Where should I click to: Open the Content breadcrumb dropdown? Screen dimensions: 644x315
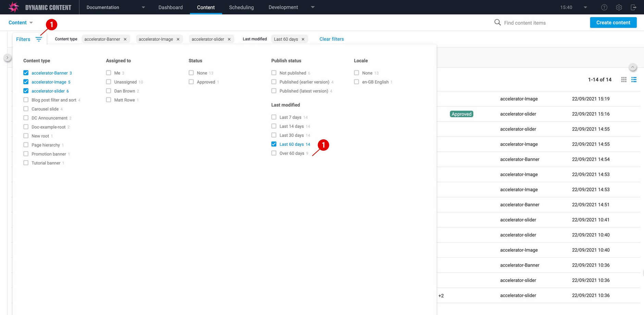pyautogui.click(x=21, y=23)
